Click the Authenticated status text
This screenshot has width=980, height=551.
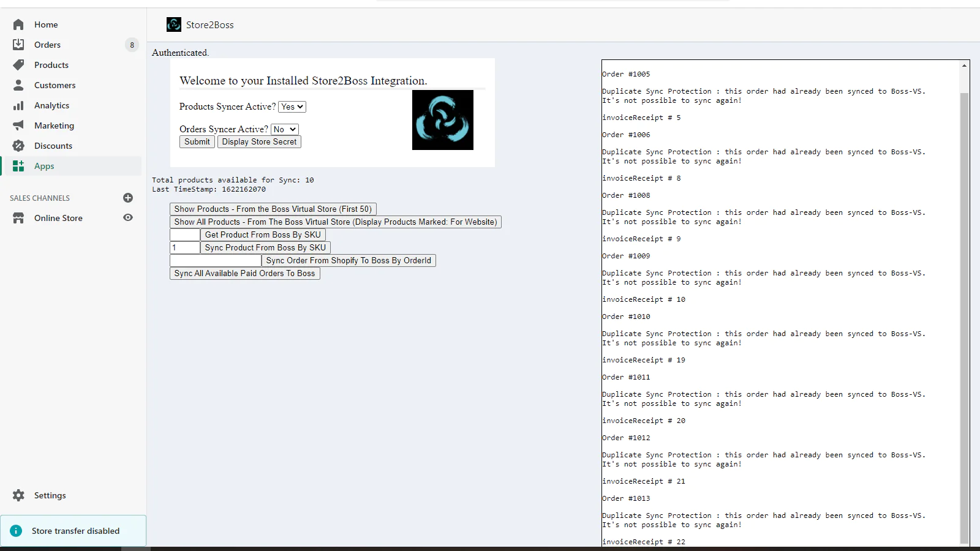click(x=181, y=53)
